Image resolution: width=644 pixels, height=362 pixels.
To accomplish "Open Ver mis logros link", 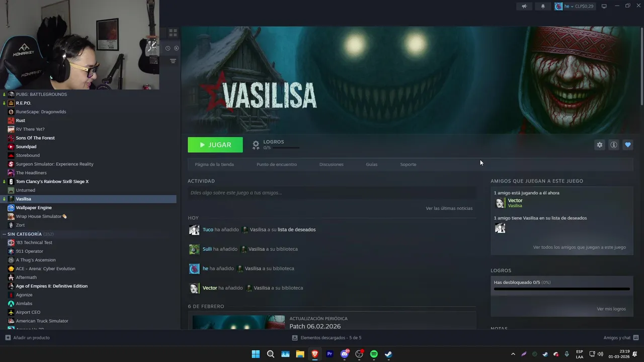I will pos(611,309).
